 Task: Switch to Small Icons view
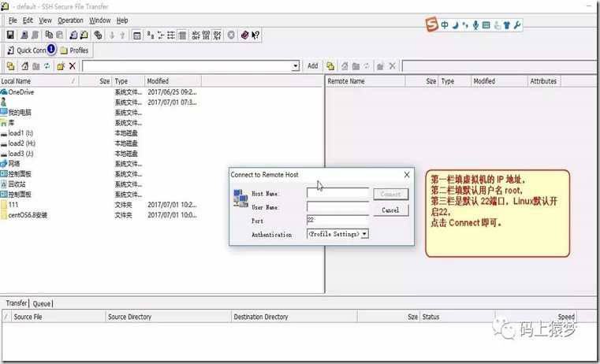[x=161, y=35]
